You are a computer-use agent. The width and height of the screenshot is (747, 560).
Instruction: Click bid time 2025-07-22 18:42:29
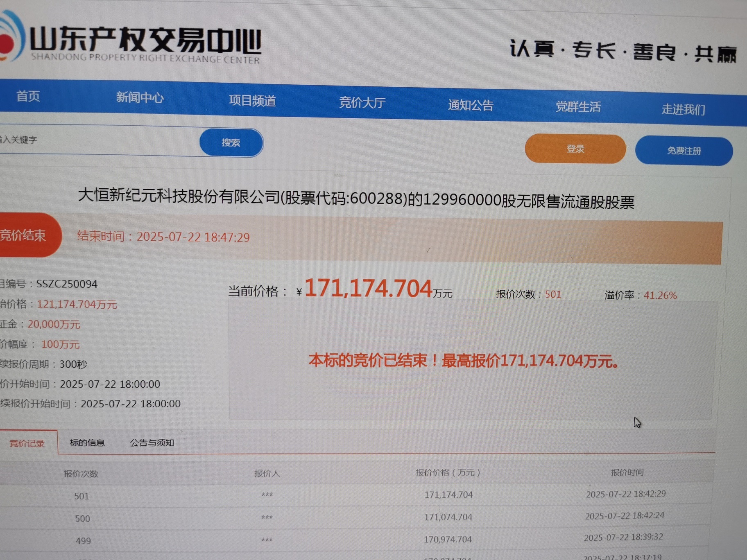626,494
